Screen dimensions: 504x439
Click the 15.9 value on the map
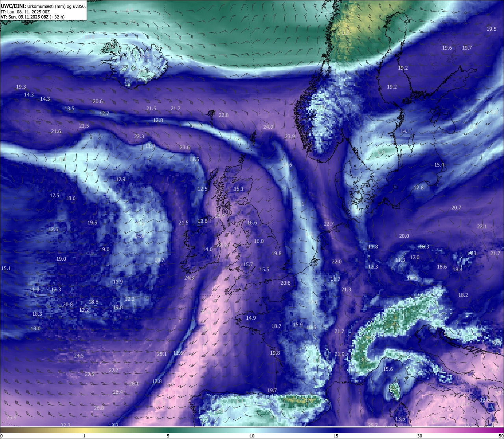(x=298, y=325)
